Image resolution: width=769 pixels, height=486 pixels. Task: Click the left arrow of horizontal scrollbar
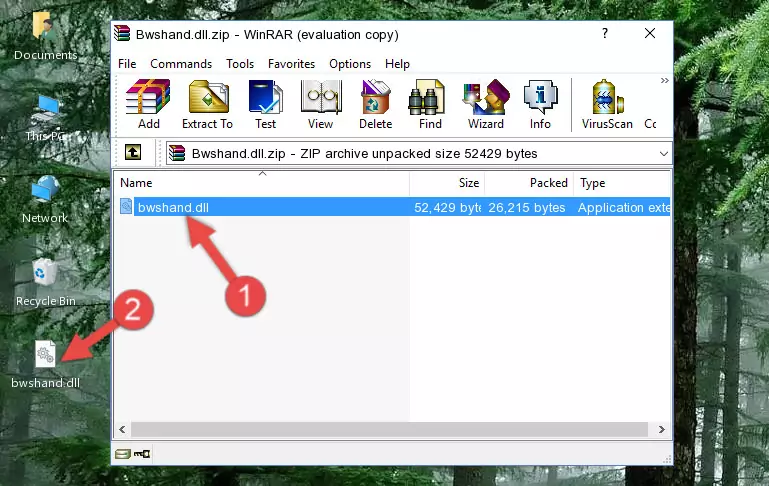tap(122, 430)
